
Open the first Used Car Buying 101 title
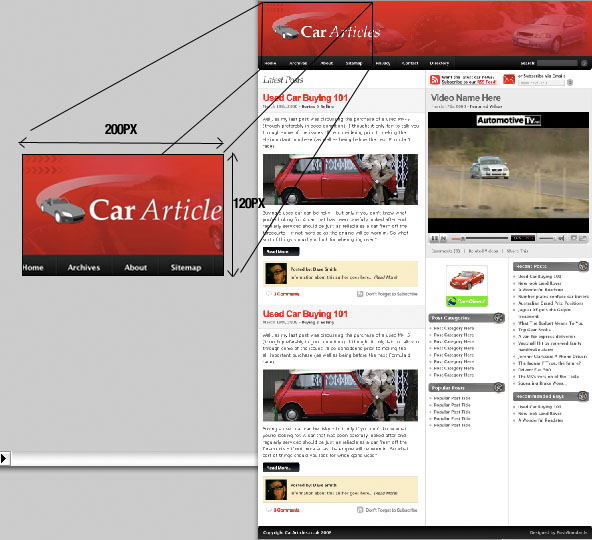(305, 98)
